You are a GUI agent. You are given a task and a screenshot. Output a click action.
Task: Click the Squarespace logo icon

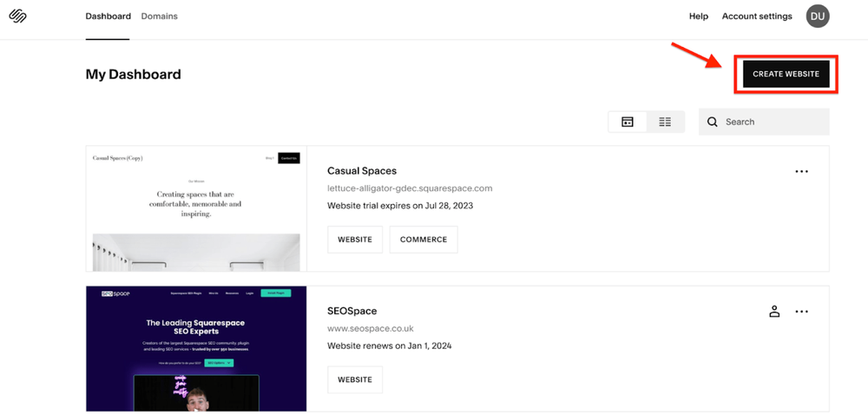[18, 16]
